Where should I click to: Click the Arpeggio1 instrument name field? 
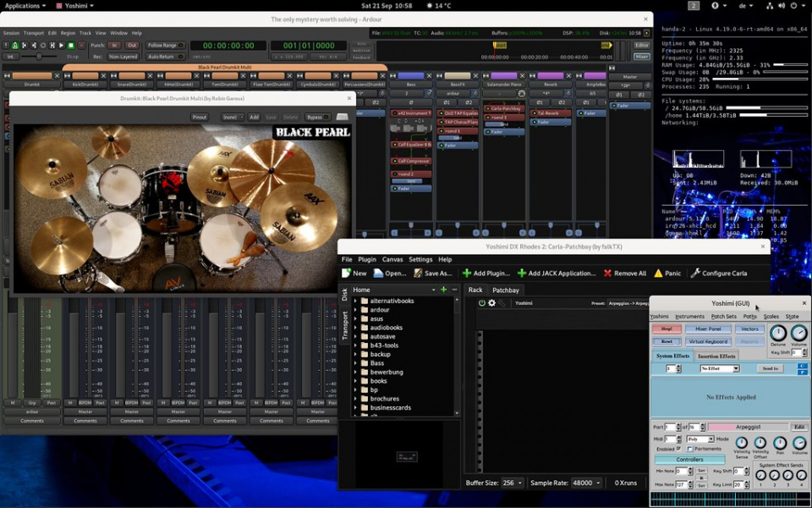pos(749,427)
